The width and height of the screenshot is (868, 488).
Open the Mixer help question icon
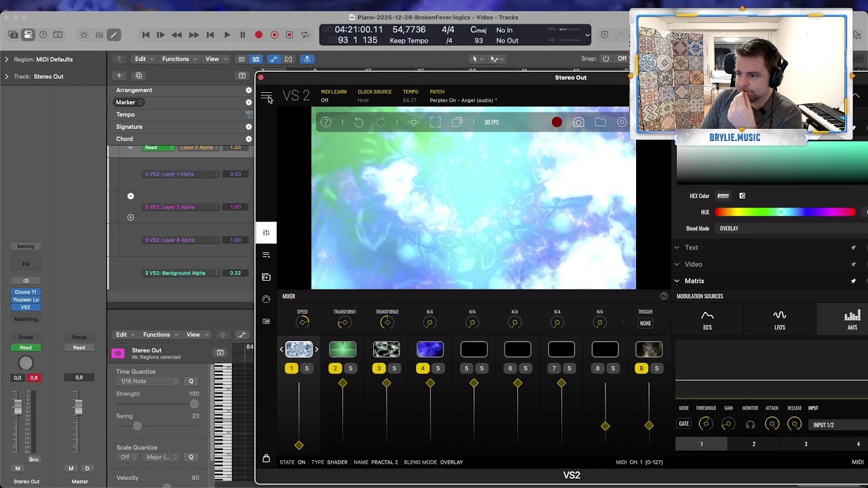coord(664,296)
